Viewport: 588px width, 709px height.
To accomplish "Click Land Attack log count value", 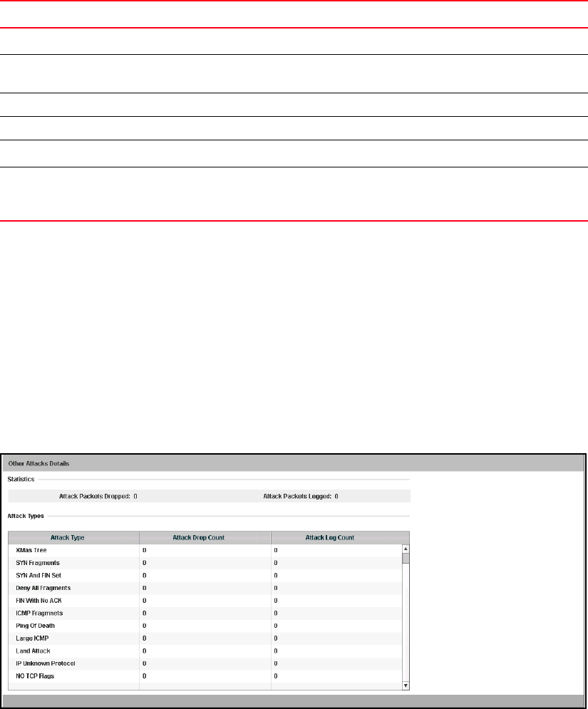I will [x=275, y=651].
